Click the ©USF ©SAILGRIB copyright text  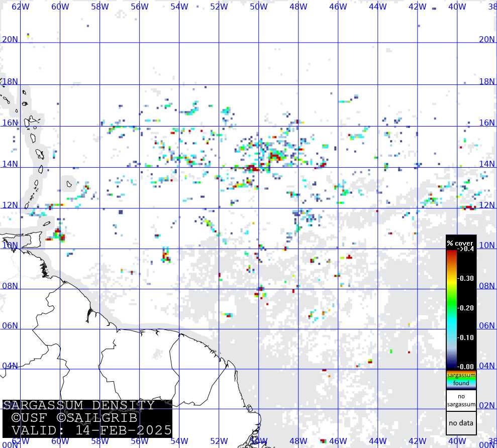click(x=74, y=418)
